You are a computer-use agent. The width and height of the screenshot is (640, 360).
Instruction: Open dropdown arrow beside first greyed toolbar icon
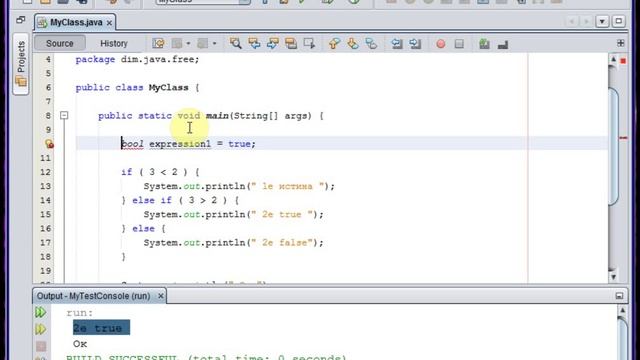[x=188, y=43]
